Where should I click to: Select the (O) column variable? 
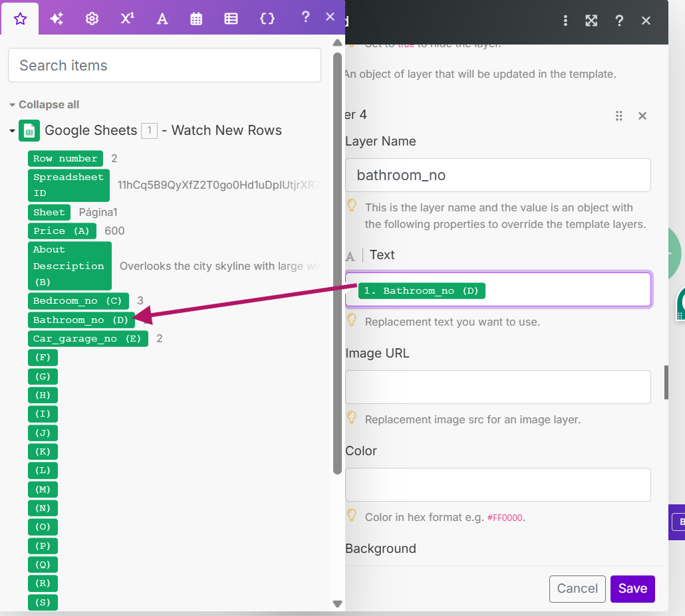click(x=43, y=527)
